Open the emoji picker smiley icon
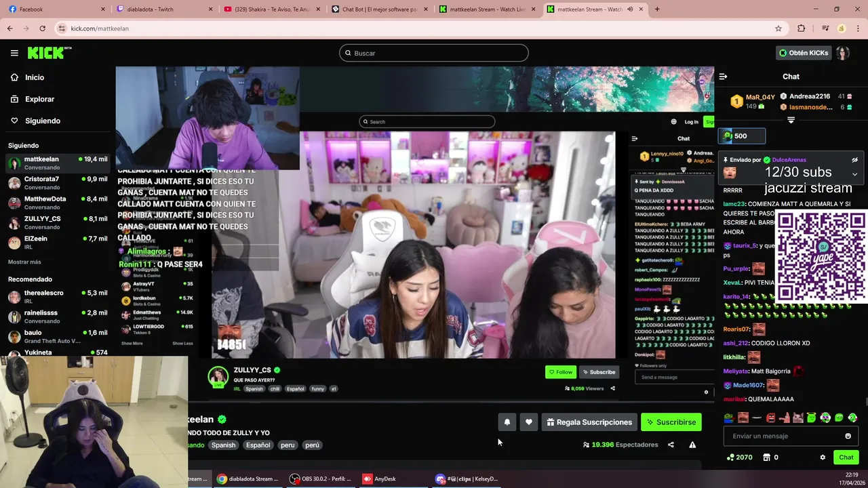868x488 pixels. pos(848,436)
